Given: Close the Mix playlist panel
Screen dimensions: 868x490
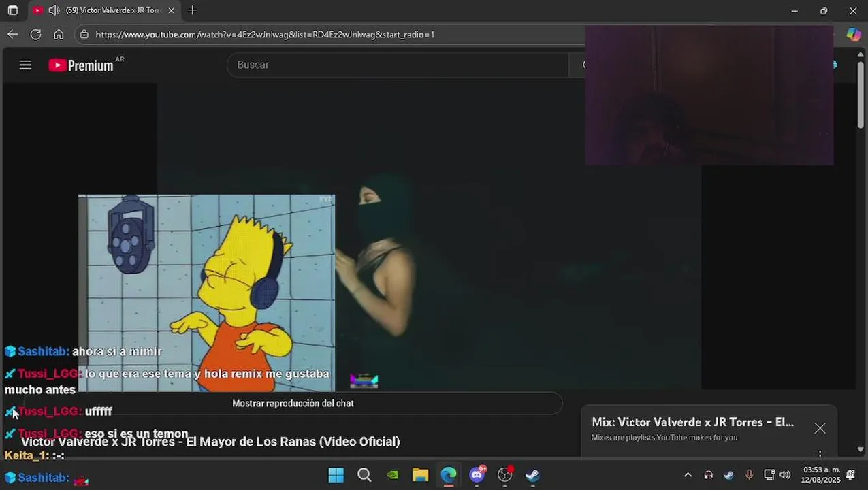Looking at the screenshot, I should [820, 428].
